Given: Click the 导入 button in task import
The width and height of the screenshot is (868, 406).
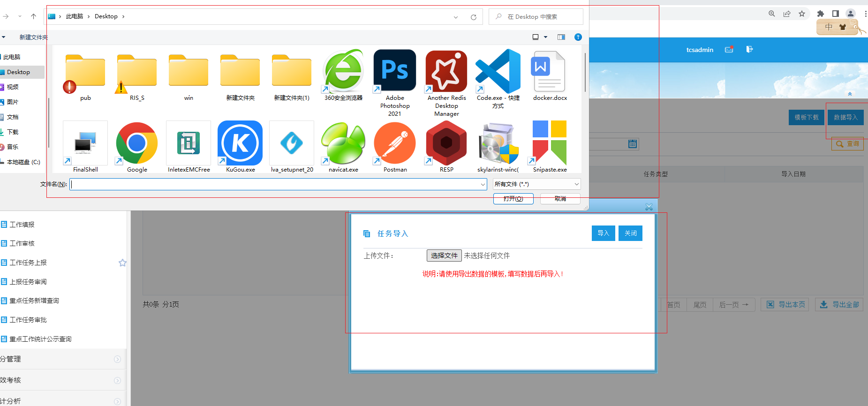Looking at the screenshot, I should [603, 233].
